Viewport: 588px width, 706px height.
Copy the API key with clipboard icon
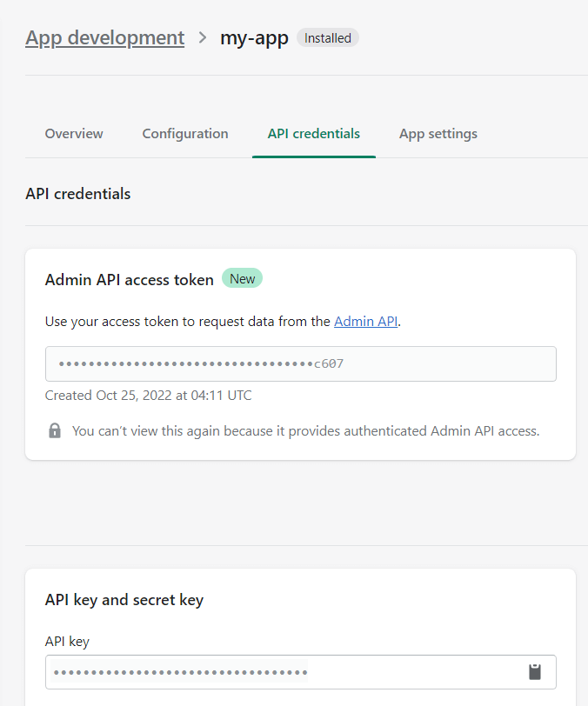[x=535, y=672]
